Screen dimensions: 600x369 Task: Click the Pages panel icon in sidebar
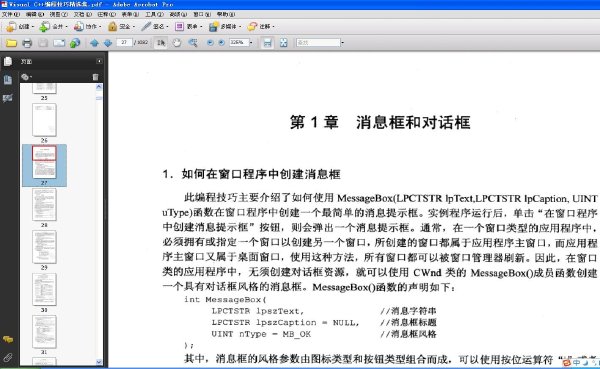point(8,61)
